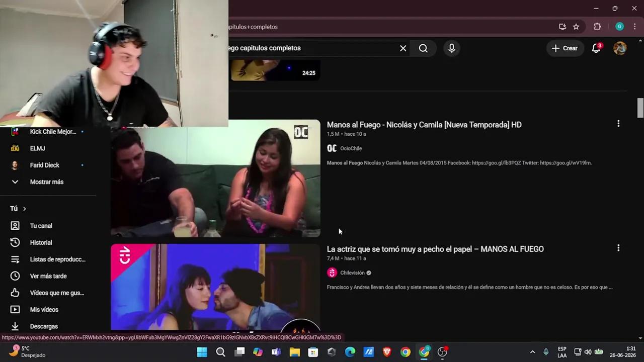Switch the ESP LAA keyboard language
644x362 pixels.
click(562, 352)
